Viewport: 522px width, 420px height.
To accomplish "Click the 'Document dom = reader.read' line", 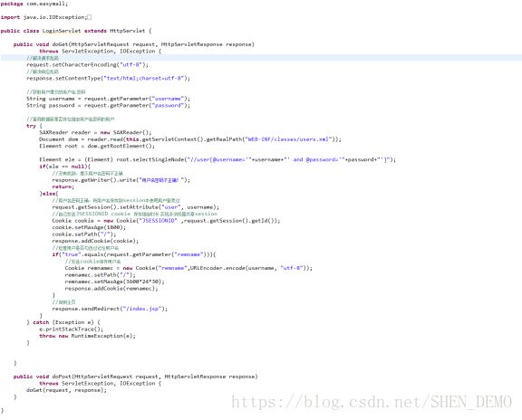I will pos(190,139).
